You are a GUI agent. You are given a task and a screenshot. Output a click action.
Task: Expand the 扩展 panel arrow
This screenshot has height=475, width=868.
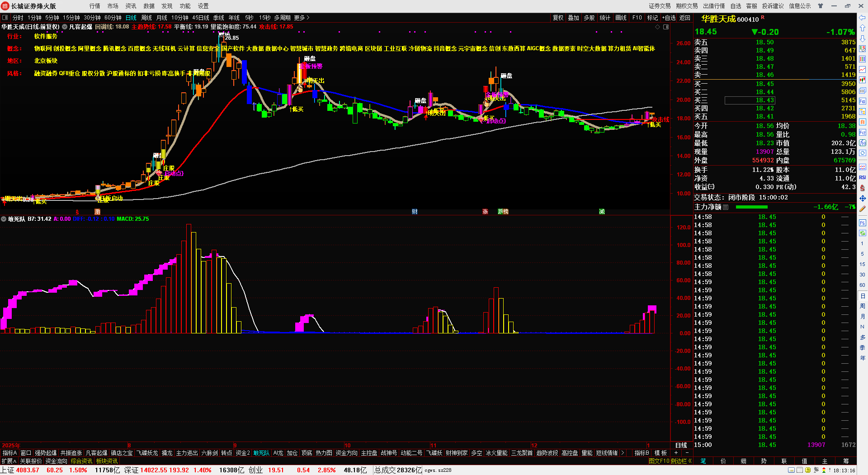pos(9,461)
